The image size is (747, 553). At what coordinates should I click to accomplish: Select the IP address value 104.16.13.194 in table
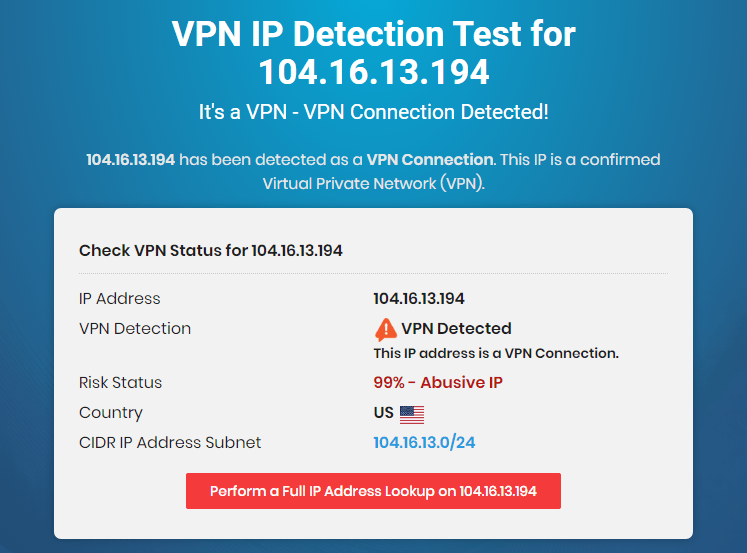tap(419, 299)
